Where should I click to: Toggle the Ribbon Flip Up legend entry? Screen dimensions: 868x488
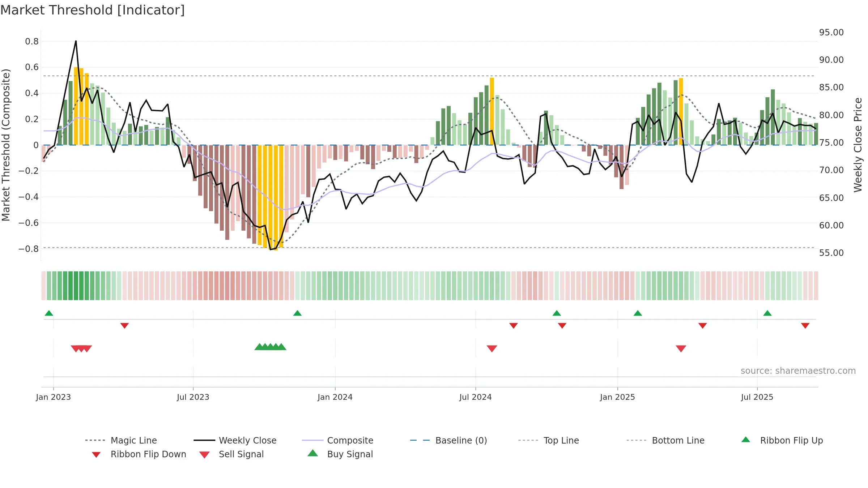pyautogui.click(x=782, y=440)
